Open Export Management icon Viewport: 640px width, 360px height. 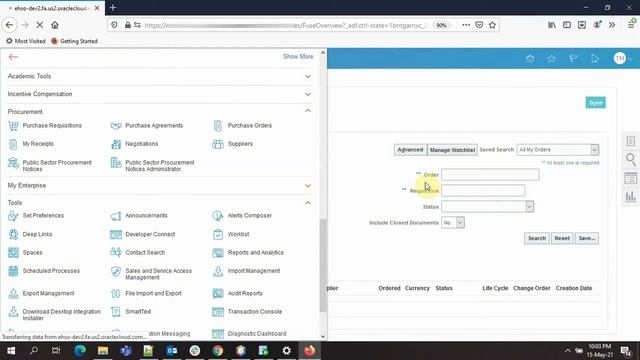tap(13, 293)
